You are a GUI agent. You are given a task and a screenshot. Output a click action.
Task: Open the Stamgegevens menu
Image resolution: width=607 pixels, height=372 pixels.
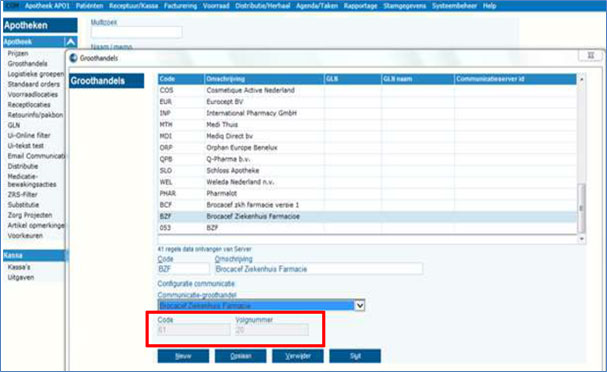pyautogui.click(x=405, y=6)
